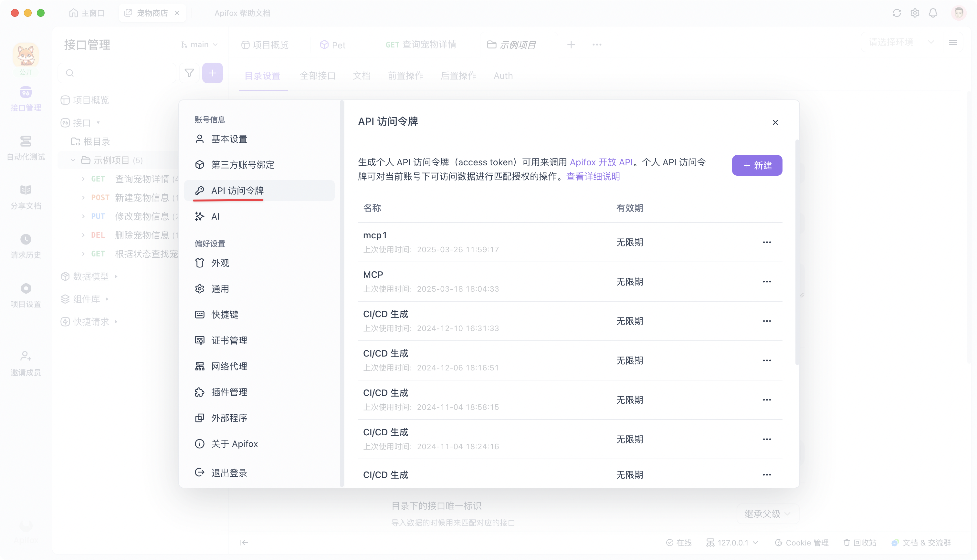Click the 新建 button to create a token
977x560 pixels.
pos(756,165)
